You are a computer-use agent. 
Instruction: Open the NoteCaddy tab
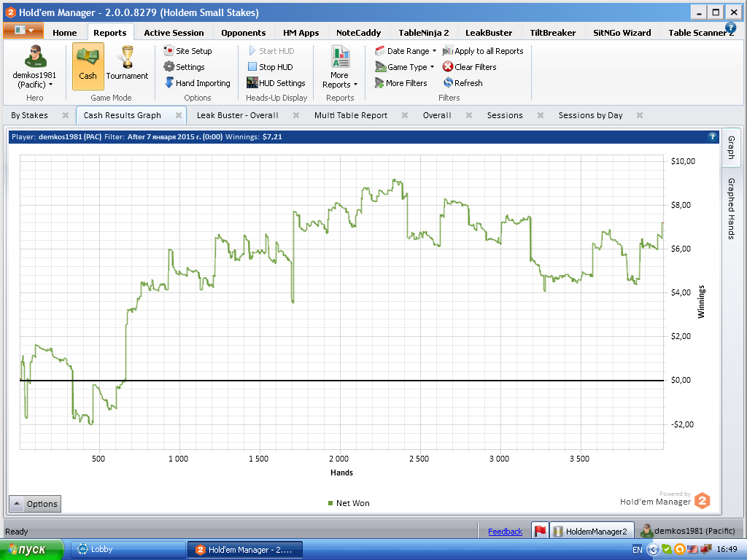[x=359, y=33]
